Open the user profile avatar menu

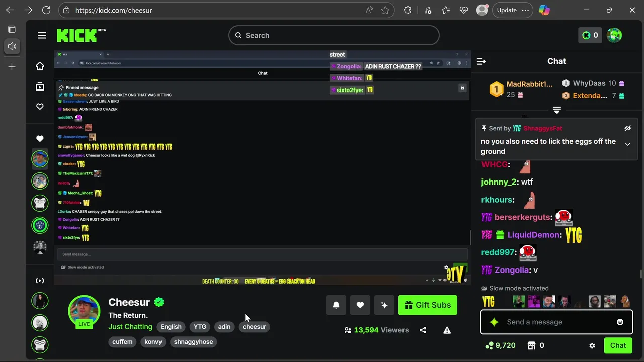point(614,35)
